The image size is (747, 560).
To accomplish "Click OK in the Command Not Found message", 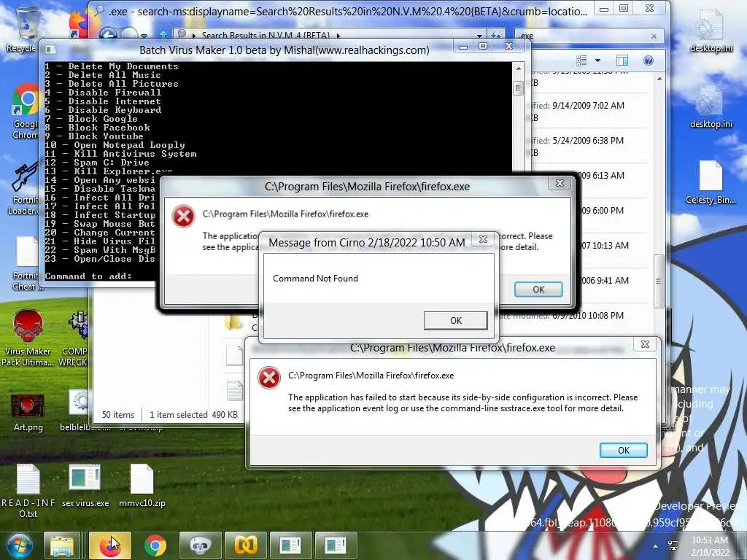I will click(455, 321).
